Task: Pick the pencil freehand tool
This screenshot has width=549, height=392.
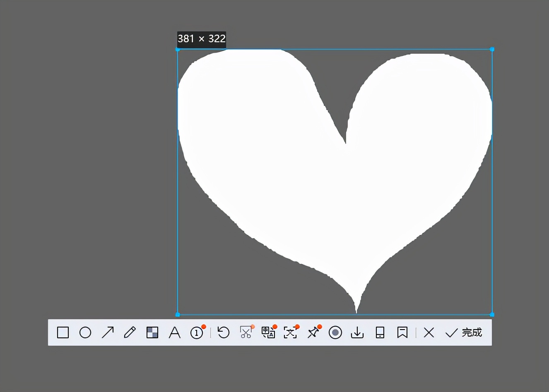Action: pos(130,332)
